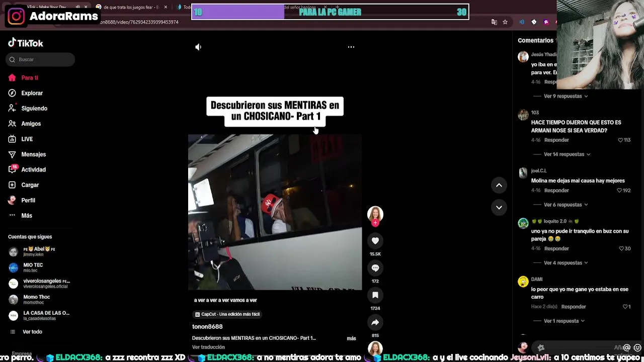This screenshot has height=362, width=644.
Task: Open the blue sound-waves extension icon
Action: coord(522,22)
